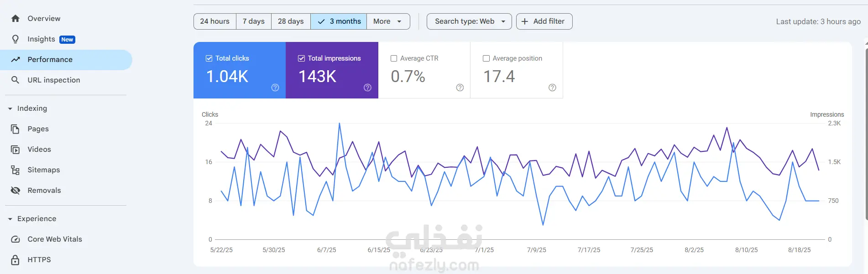This screenshot has height=274, width=868.
Task: Open help for Total clicks metric
Action: [275, 88]
